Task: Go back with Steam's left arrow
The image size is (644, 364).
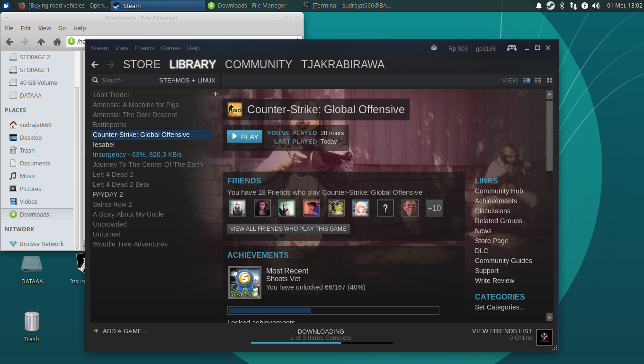Action: 95,65
